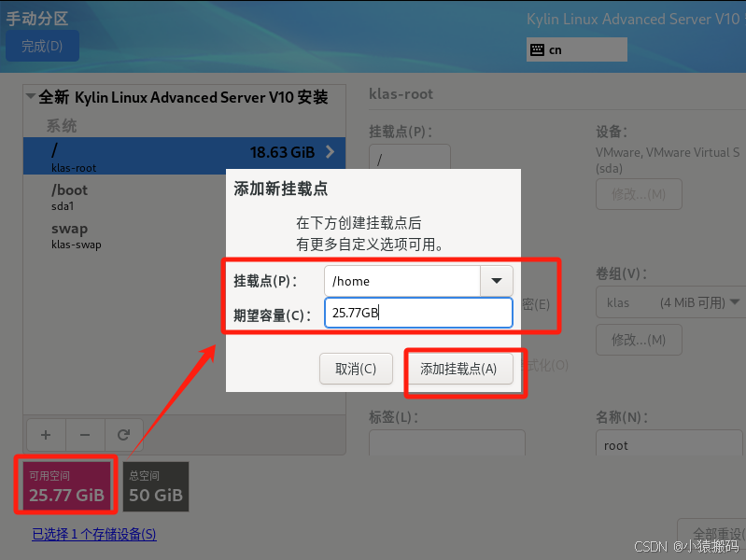The image size is (746, 560).
Task: Click keyboard layout icon next to cn
Action: point(537,49)
